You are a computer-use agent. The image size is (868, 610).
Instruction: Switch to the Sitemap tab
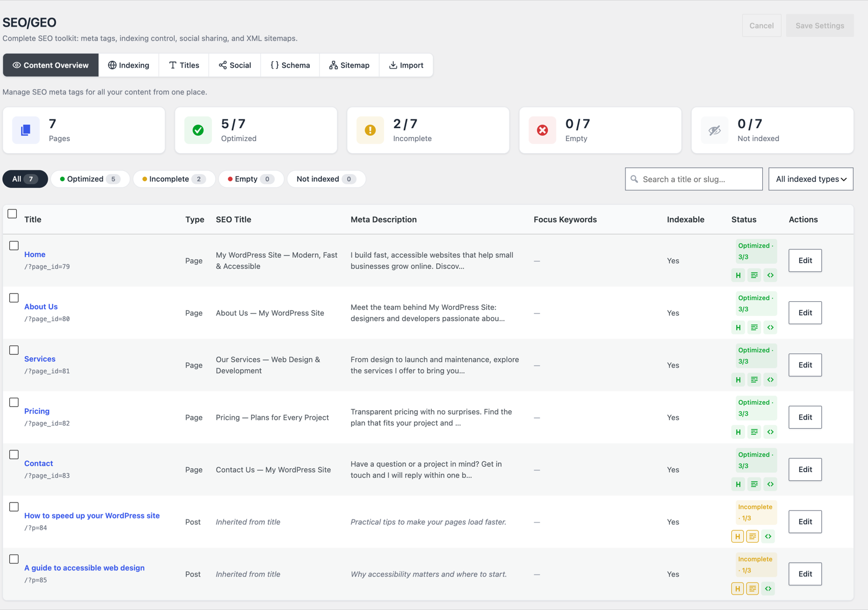[x=349, y=65]
